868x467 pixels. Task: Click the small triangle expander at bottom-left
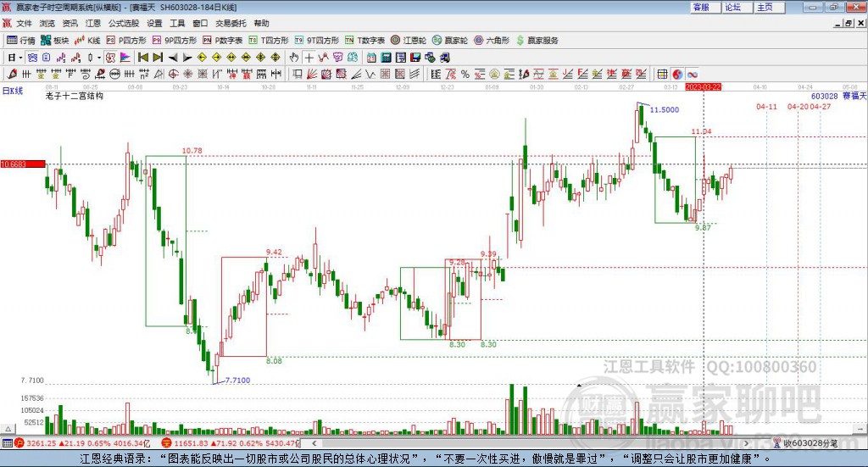8,429
